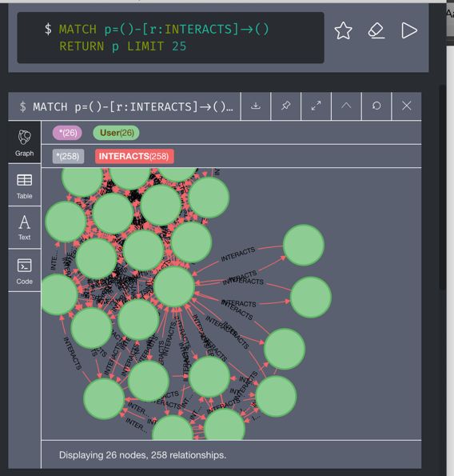Image resolution: width=454 pixels, height=476 pixels.
Task: Select the INTERACTS(258) relationship pill
Action: click(134, 156)
